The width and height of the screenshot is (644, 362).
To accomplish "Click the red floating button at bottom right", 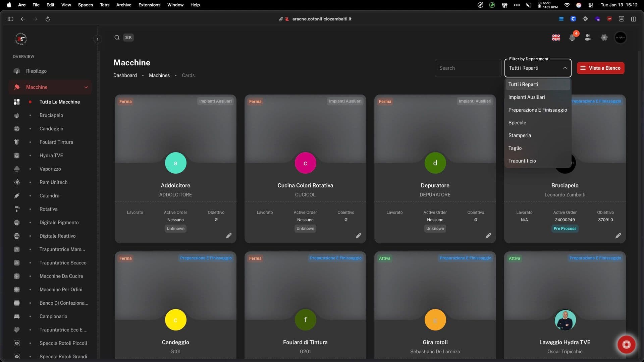I will [x=626, y=344].
